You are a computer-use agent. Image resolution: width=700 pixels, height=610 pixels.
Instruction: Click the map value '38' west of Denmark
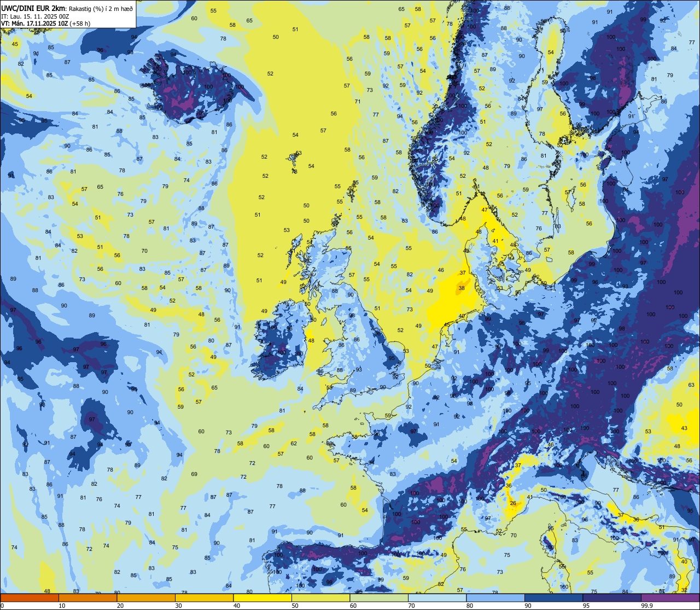[462, 288]
